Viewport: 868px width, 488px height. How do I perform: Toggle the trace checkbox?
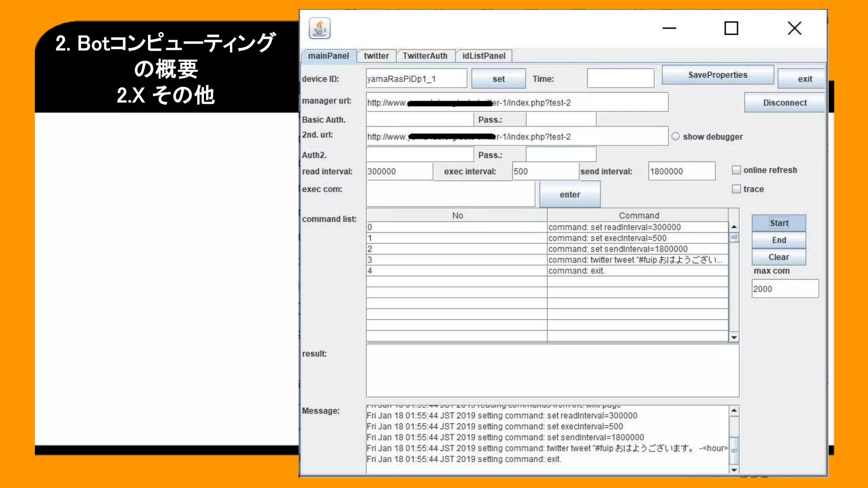(737, 189)
